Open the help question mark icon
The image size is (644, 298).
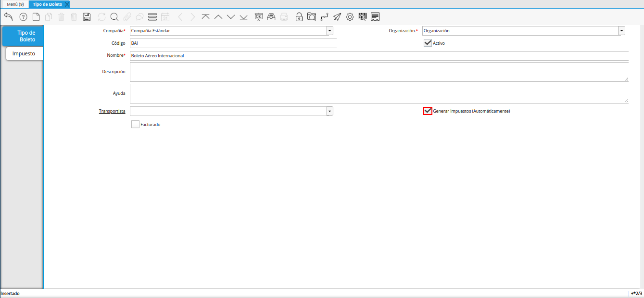click(x=23, y=17)
